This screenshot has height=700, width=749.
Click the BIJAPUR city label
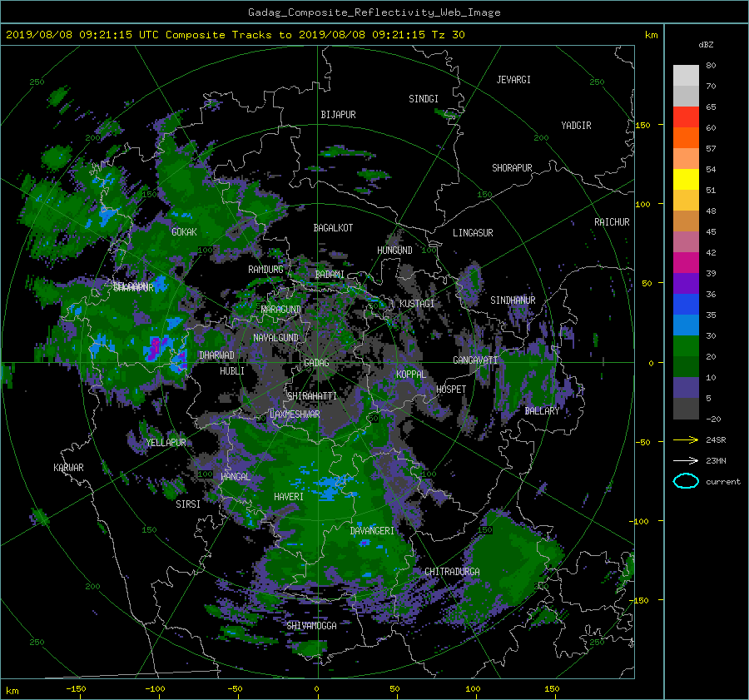pos(338,115)
